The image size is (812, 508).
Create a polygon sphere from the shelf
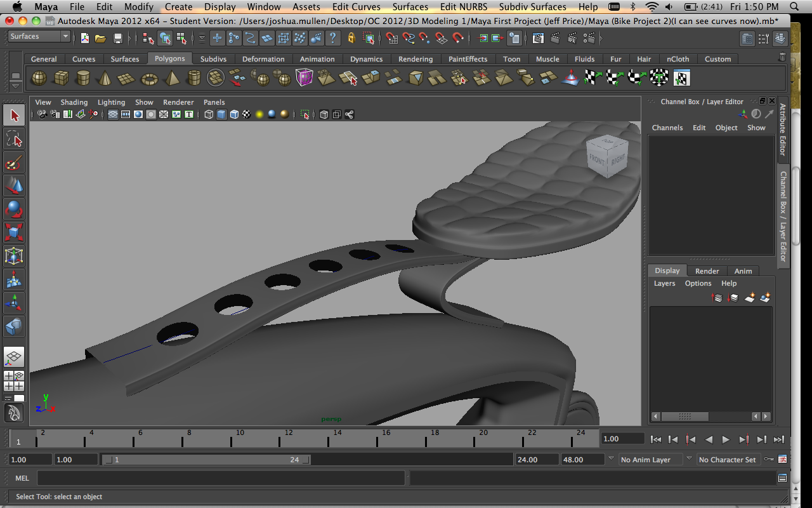point(38,77)
